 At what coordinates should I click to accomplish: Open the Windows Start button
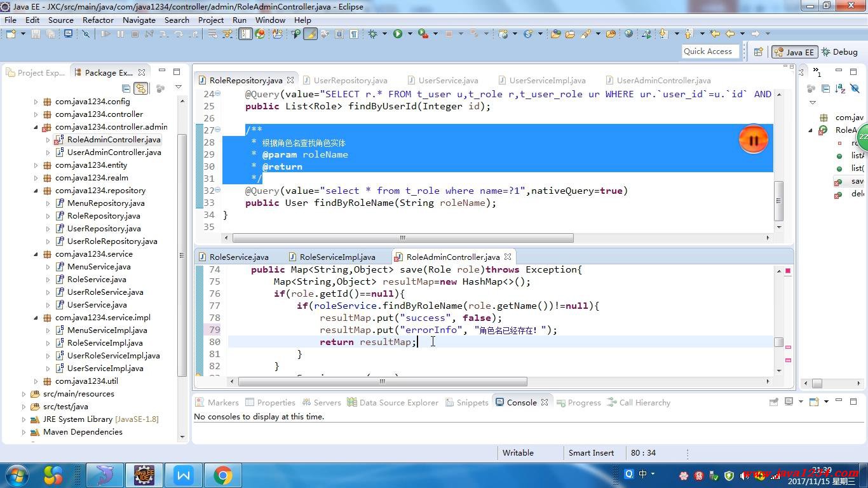pos(17,475)
